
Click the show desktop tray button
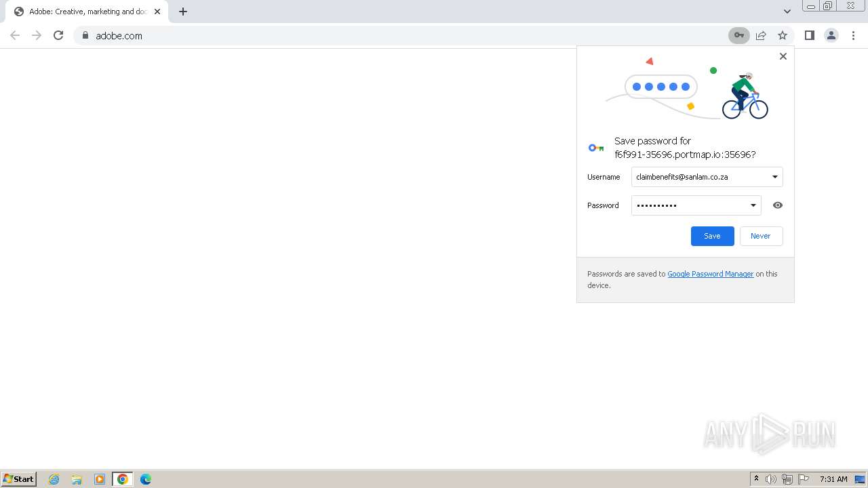860,479
